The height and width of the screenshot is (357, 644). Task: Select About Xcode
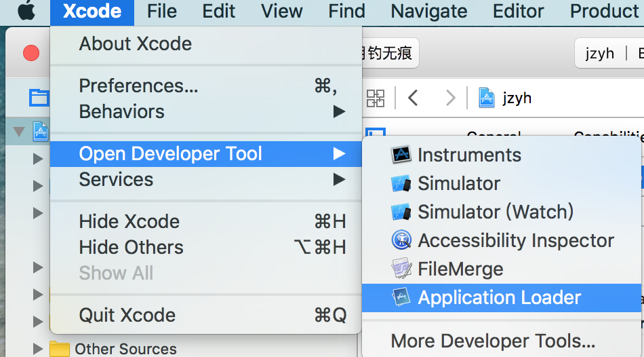coord(135,44)
